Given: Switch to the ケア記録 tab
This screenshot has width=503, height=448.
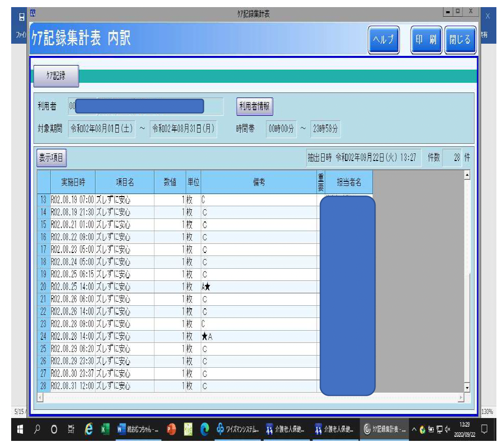Looking at the screenshot, I should click(56, 76).
